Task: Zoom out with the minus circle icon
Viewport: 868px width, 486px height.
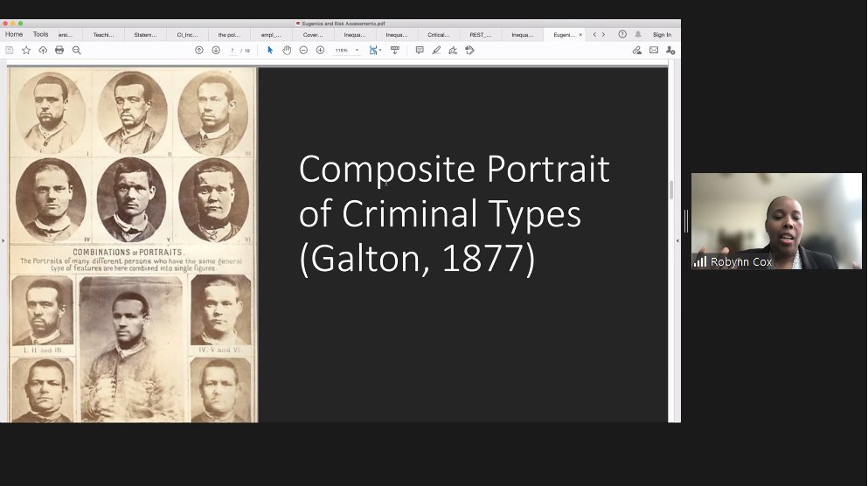Action: (x=303, y=51)
